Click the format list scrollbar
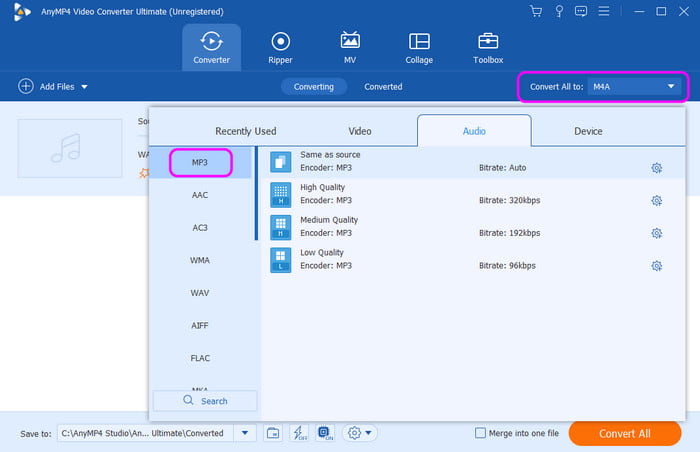Screen dimensions: 700x452 256,193
